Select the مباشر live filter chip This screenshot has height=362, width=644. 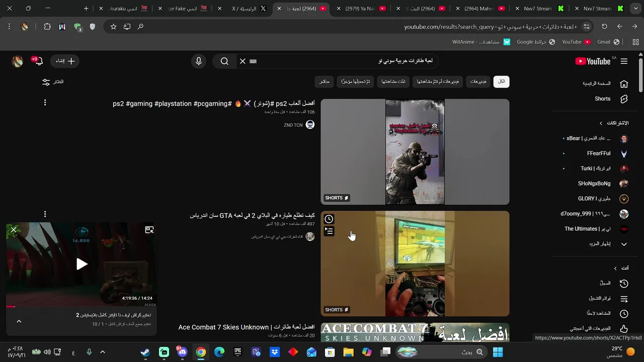point(325,81)
